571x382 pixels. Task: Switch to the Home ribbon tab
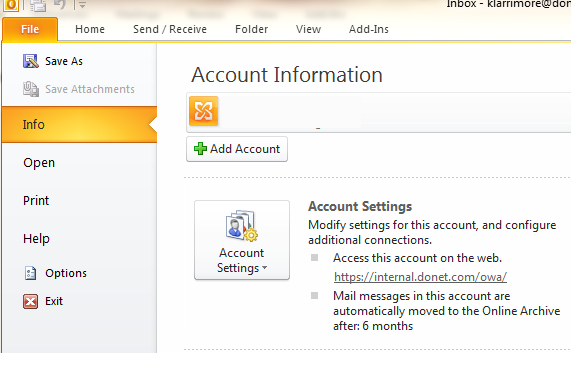tap(90, 29)
